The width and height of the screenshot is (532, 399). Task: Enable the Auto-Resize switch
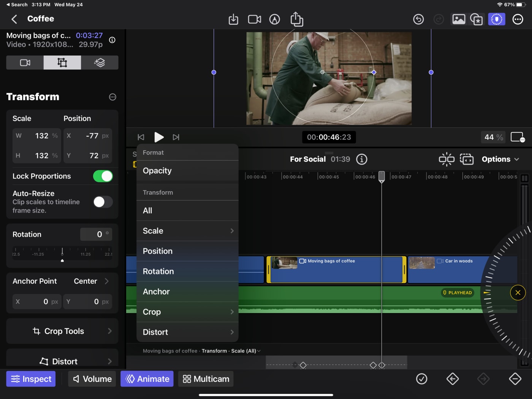(103, 202)
